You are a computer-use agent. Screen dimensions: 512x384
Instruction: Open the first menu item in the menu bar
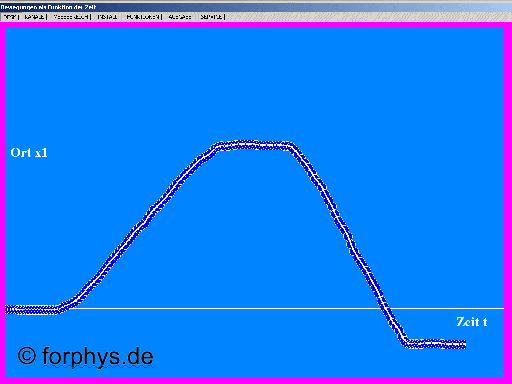pos(10,17)
